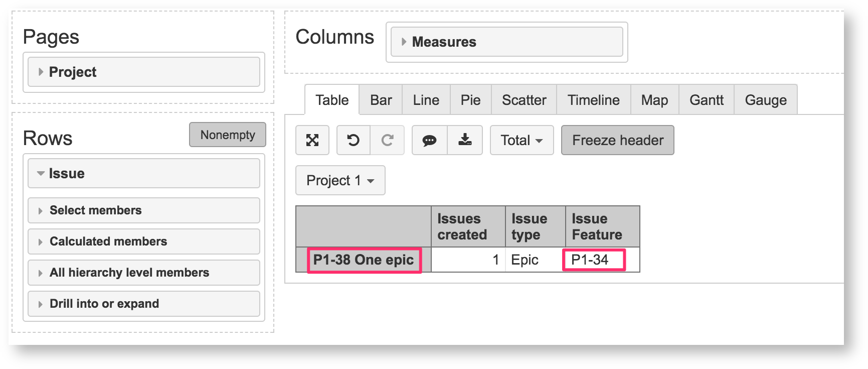Switch to the Gantt tab

point(706,100)
